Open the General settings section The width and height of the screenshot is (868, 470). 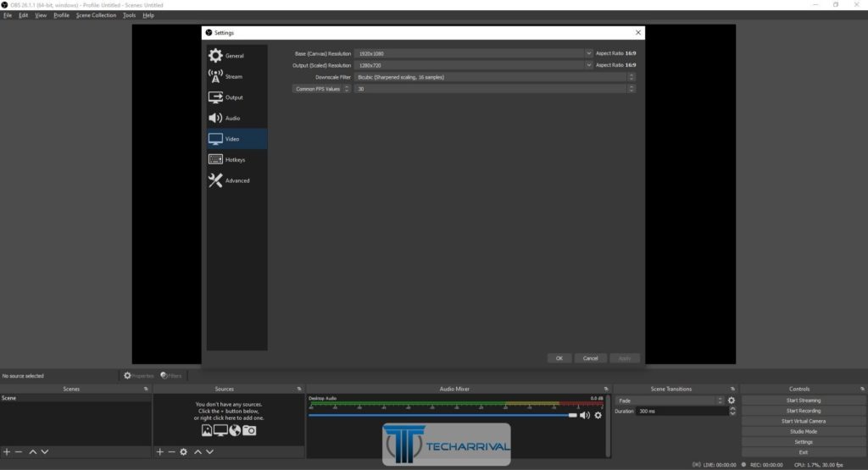point(237,56)
